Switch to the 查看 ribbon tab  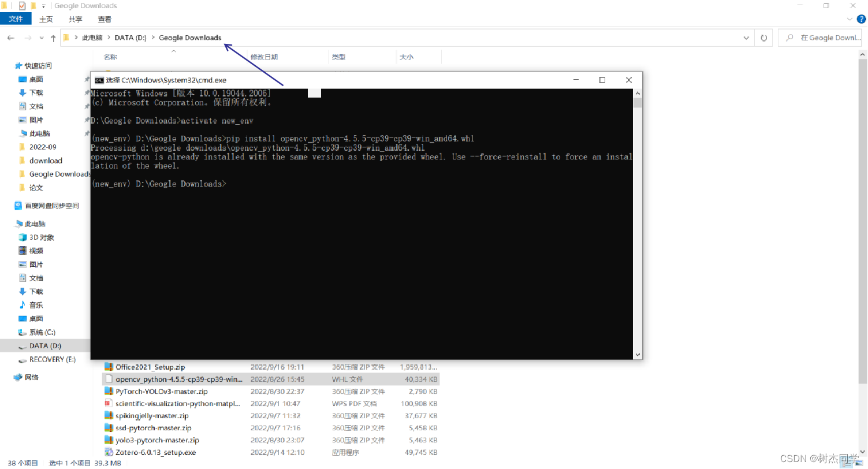tap(105, 19)
